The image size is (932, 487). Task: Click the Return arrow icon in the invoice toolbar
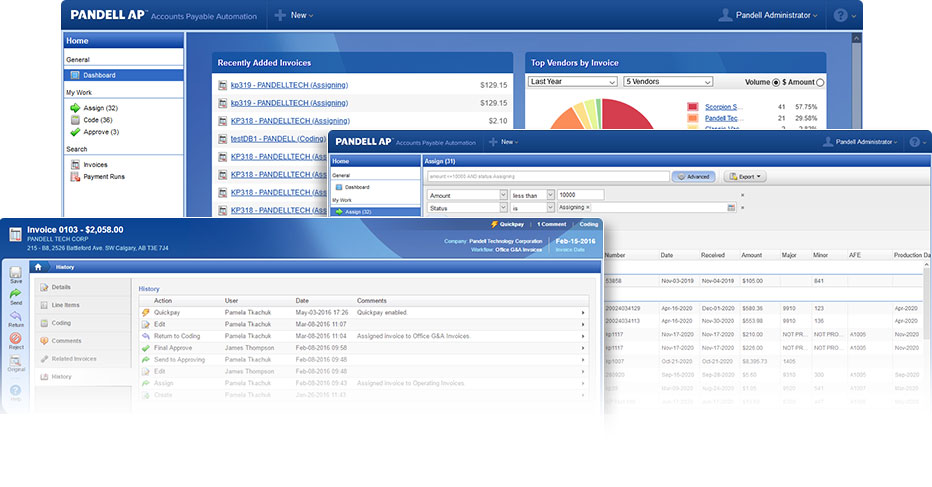(x=16, y=316)
